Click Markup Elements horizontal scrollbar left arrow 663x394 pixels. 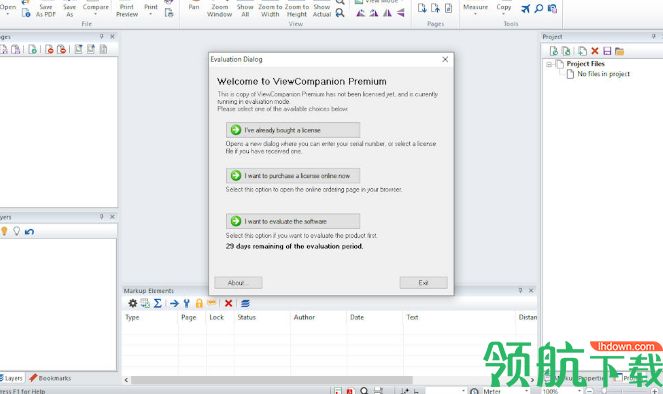point(126,380)
